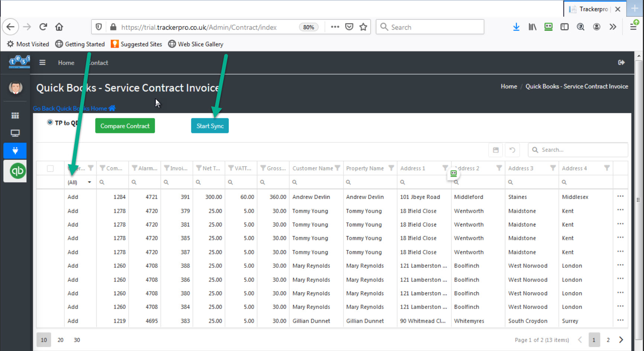Save page to Pocket icon
Viewport: 644px width, 351px height.
[x=349, y=27]
